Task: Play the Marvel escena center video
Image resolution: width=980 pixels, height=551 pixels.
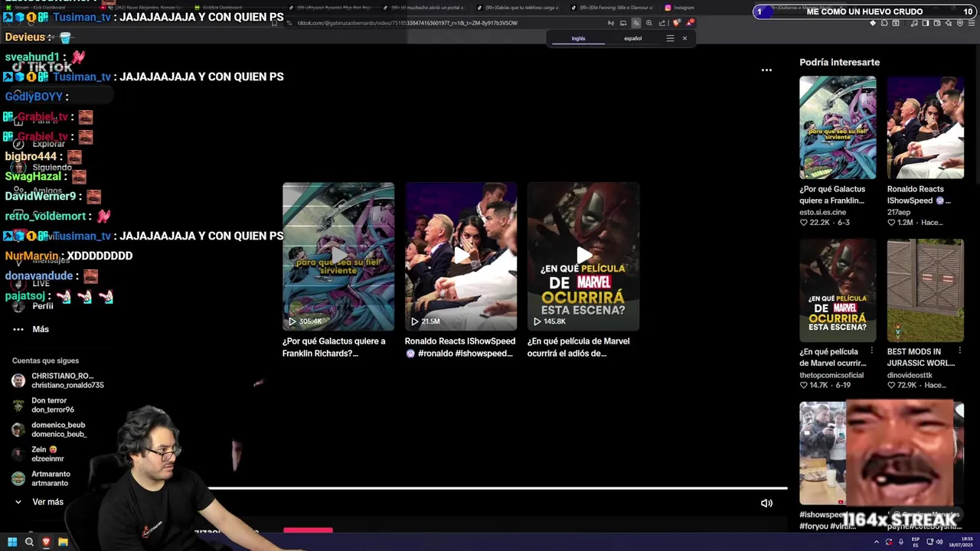Action: tap(583, 256)
